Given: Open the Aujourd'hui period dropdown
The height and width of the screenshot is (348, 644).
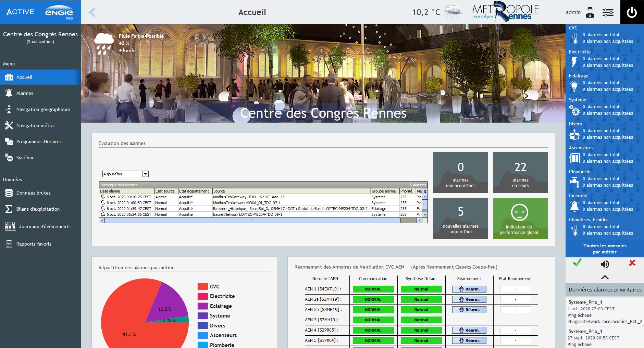Looking at the screenshot, I should [x=125, y=174].
